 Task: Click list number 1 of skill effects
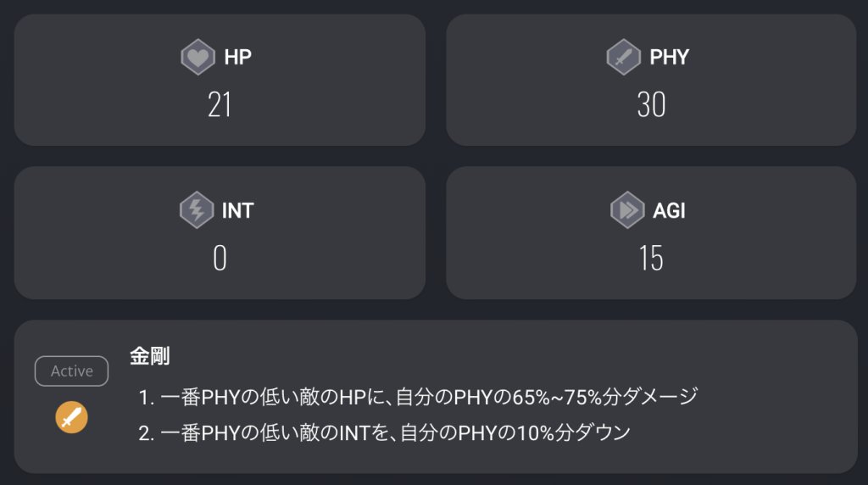tap(146, 396)
